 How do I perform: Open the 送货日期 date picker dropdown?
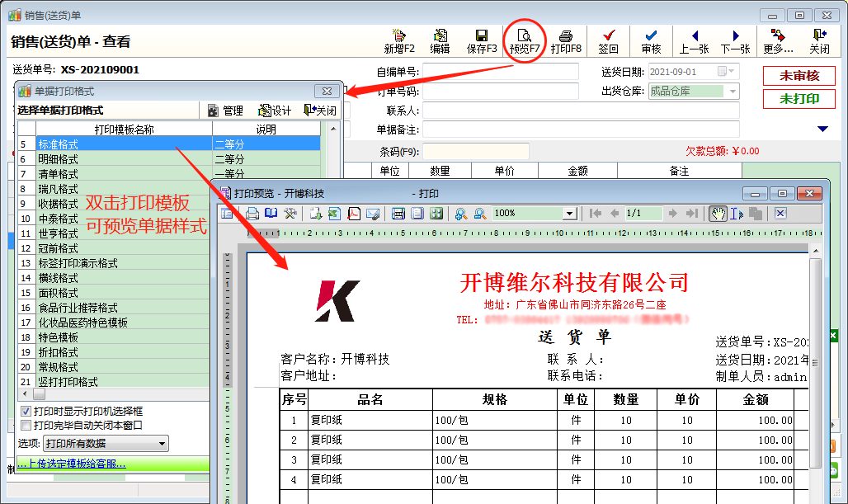coord(731,72)
